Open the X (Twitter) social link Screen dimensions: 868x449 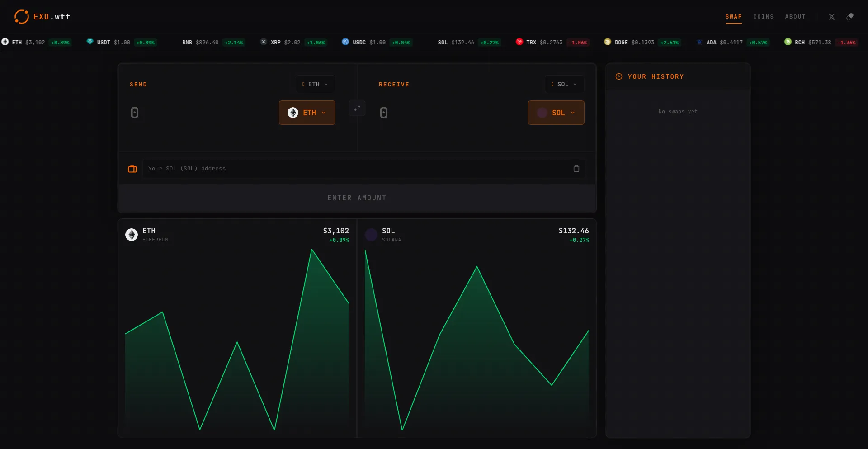[x=831, y=17]
